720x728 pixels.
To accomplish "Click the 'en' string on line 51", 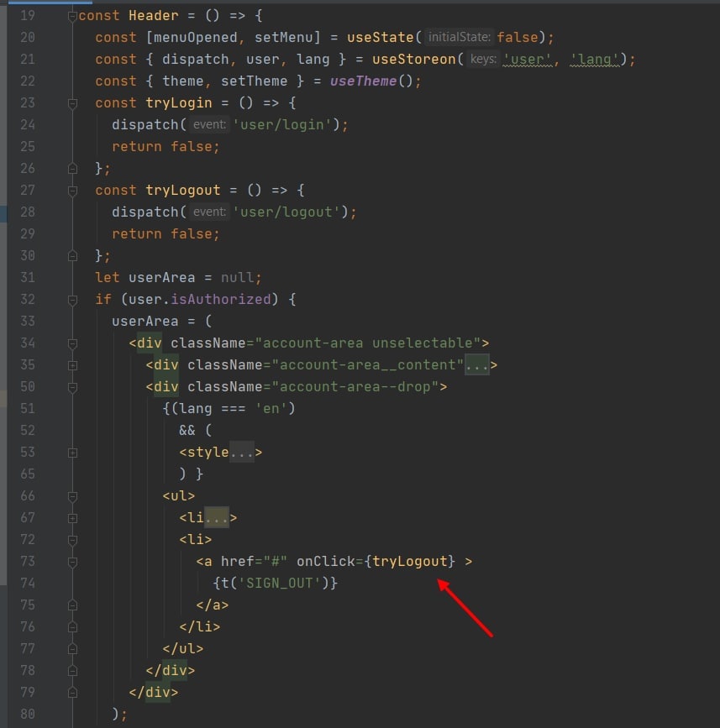I will point(271,409).
